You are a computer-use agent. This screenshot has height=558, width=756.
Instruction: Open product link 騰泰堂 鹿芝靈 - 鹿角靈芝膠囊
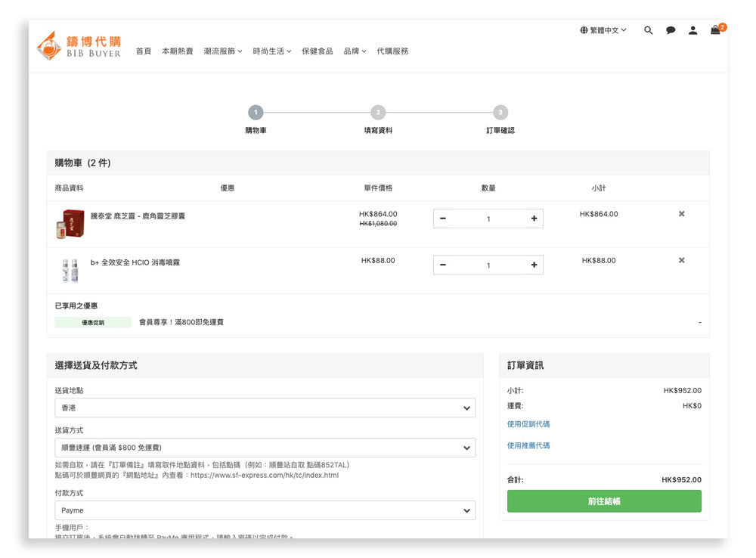coord(138,216)
